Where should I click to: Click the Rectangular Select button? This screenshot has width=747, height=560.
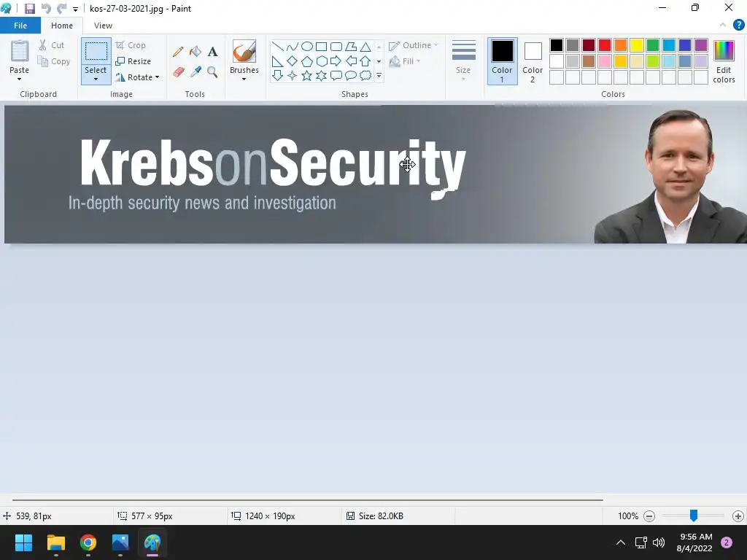[96, 51]
